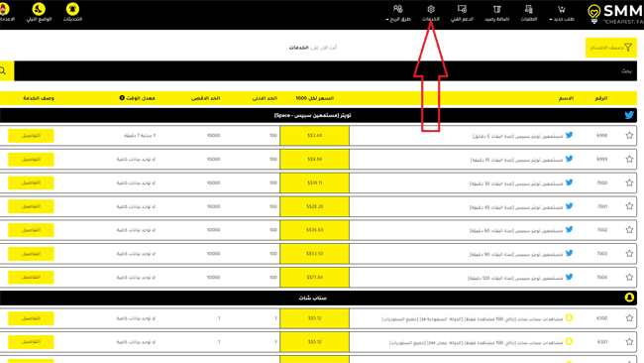Viewport: 644px width, 363px height.
Task: Open details (التفاصيل) for service 6998
Action: [31, 136]
